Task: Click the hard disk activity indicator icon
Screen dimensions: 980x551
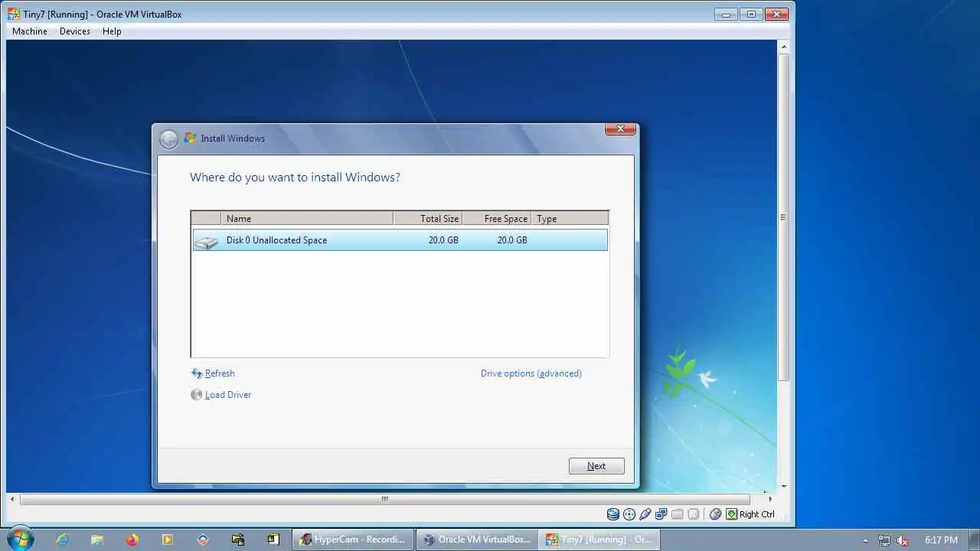Action: point(612,514)
